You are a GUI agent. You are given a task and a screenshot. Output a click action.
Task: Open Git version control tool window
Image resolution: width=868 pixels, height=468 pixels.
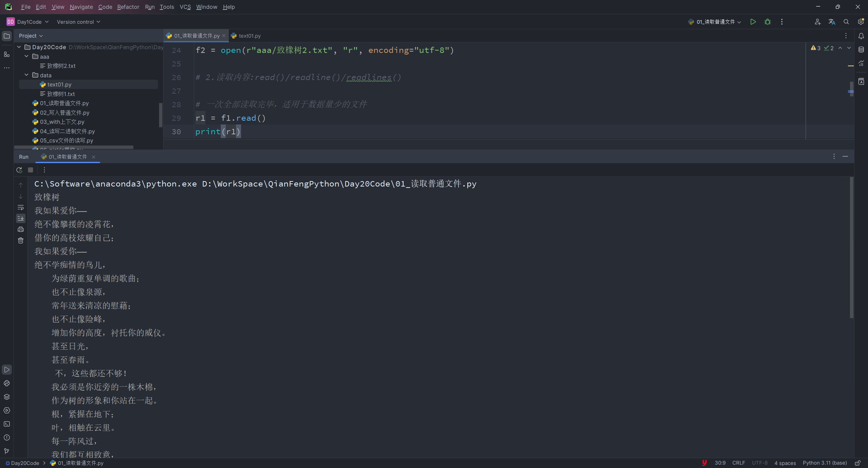coord(7,451)
